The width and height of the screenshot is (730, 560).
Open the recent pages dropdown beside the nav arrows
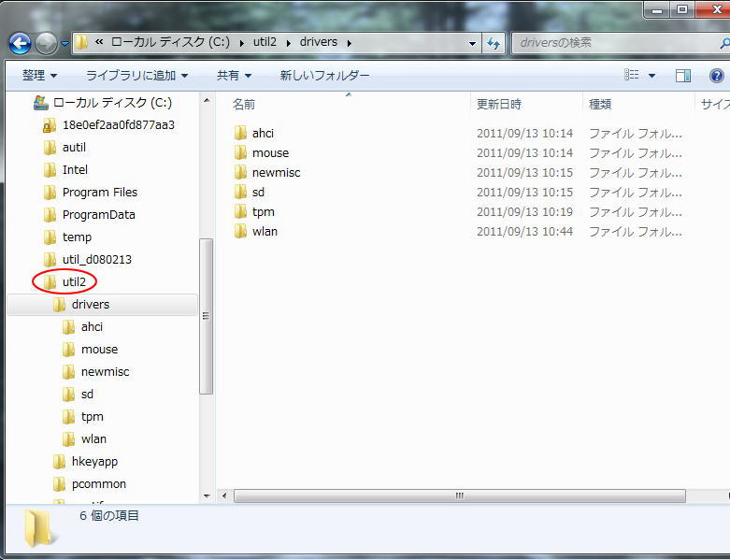coord(64,43)
